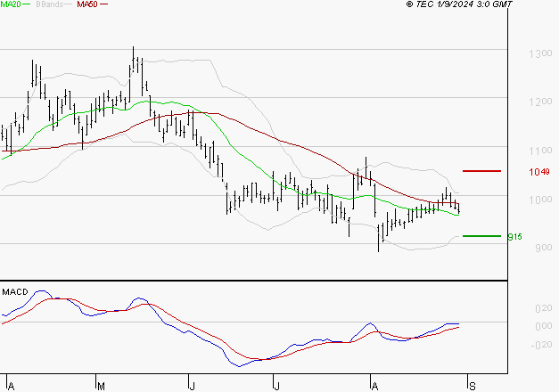Click the 1000 price axis label
This screenshot has height=392, width=559.
[x=540, y=200]
